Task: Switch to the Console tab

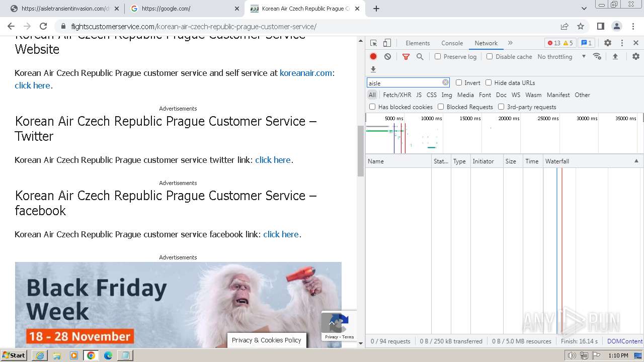Action: coord(452,43)
